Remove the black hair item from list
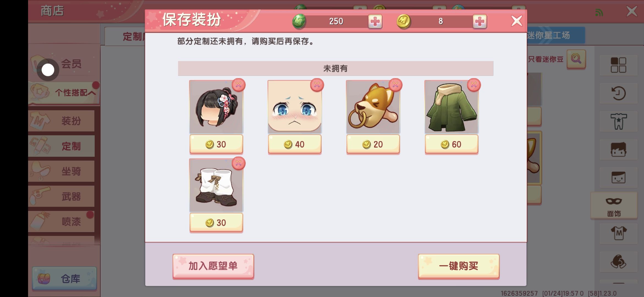The height and width of the screenshot is (297, 644). [x=238, y=85]
